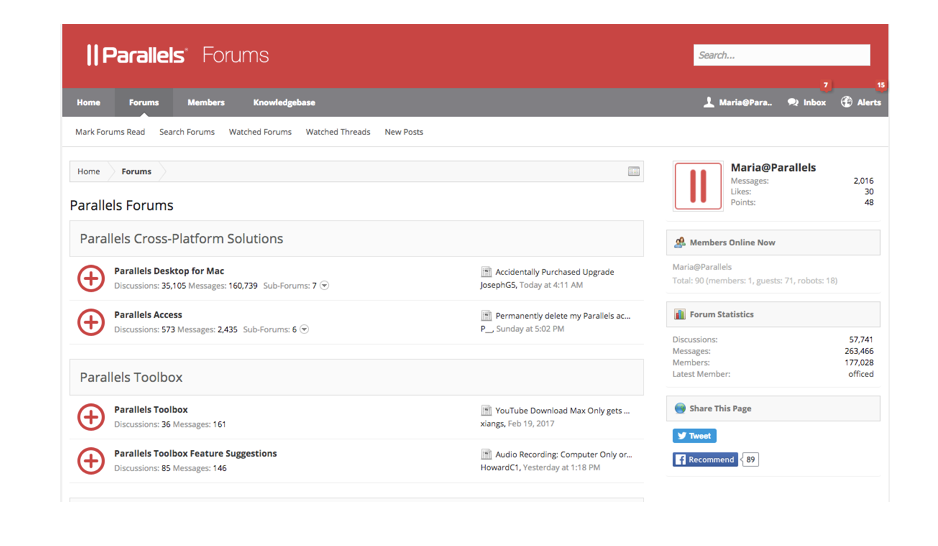Open Parallels Access forum title
This screenshot has height=546, width=938.
148,315
